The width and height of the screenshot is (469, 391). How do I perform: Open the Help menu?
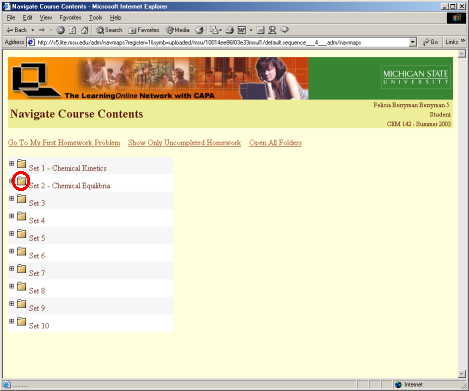click(x=115, y=18)
